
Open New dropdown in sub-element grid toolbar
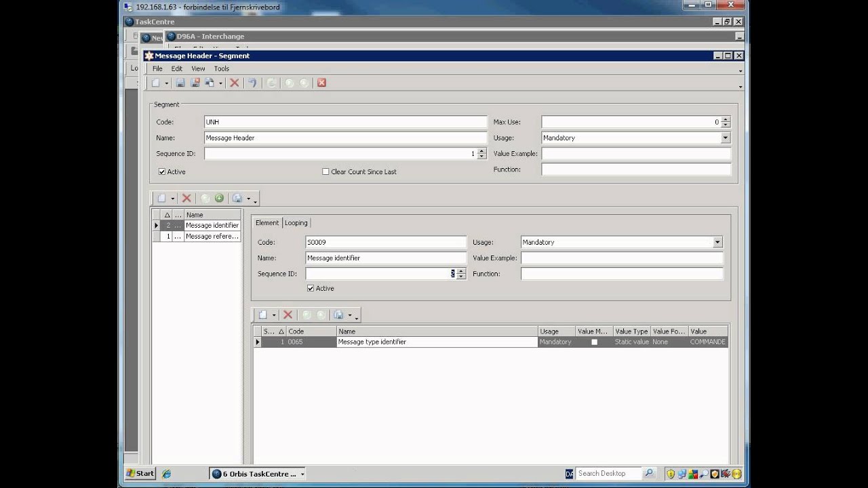click(x=274, y=316)
